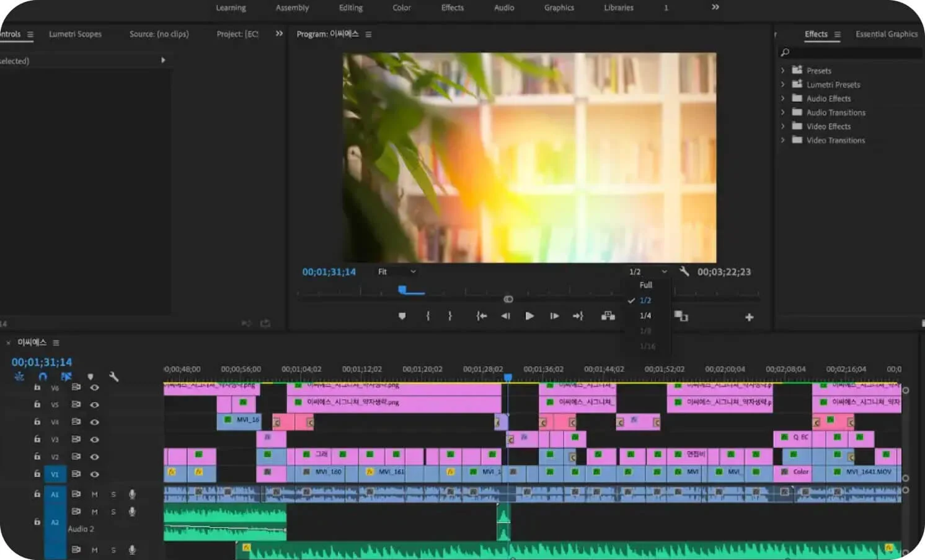
Task: Toggle lock on track V3
Action: tap(37, 439)
